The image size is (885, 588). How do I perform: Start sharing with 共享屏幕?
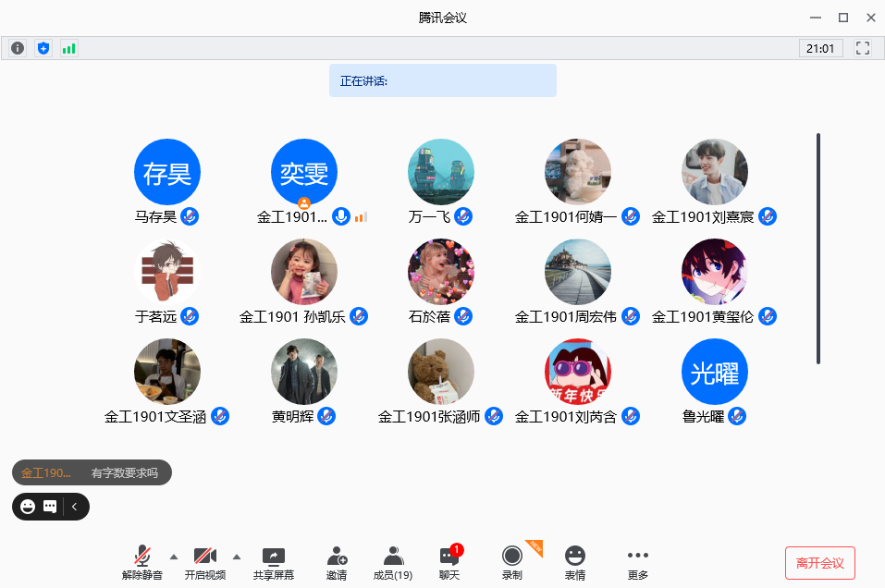pos(274,563)
